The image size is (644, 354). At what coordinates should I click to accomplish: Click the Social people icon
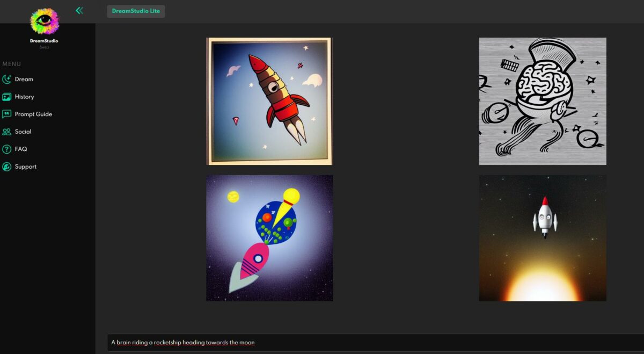point(6,132)
